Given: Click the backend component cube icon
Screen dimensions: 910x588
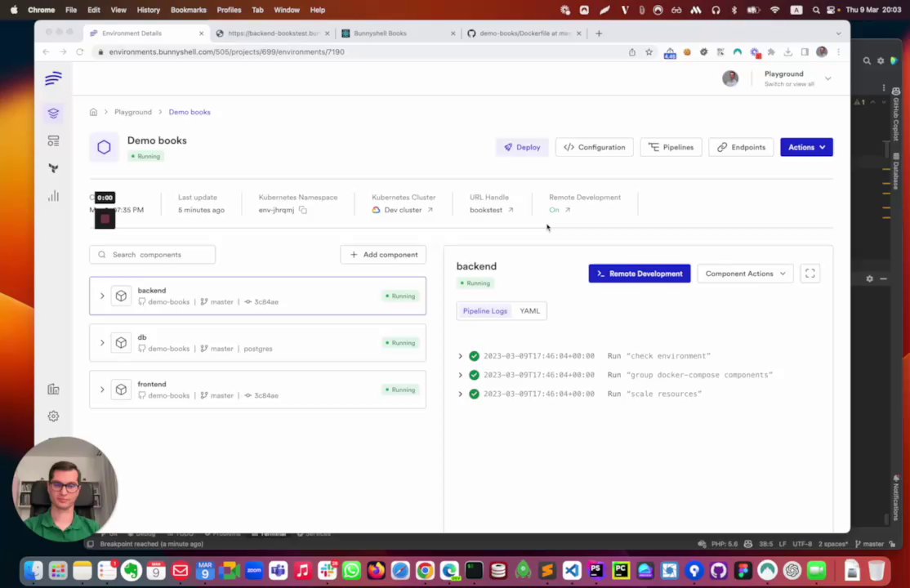Looking at the screenshot, I should pyautogui.click(x=121, y=296).
